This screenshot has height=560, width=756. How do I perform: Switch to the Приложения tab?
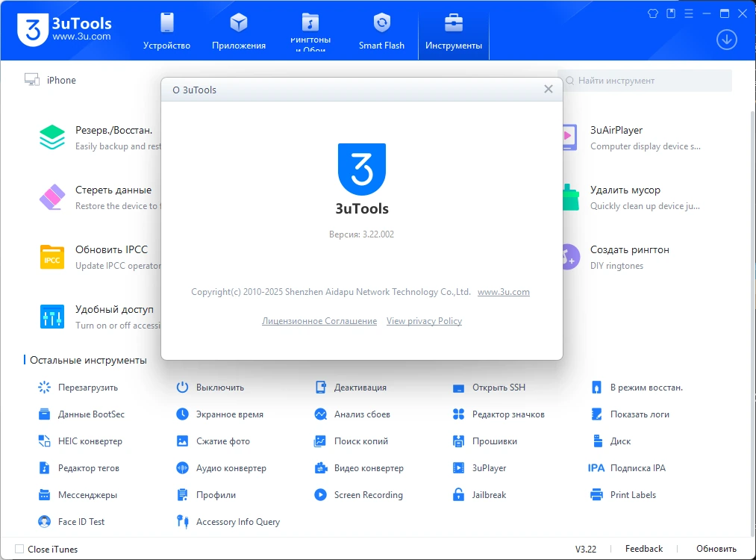[239, 31]
